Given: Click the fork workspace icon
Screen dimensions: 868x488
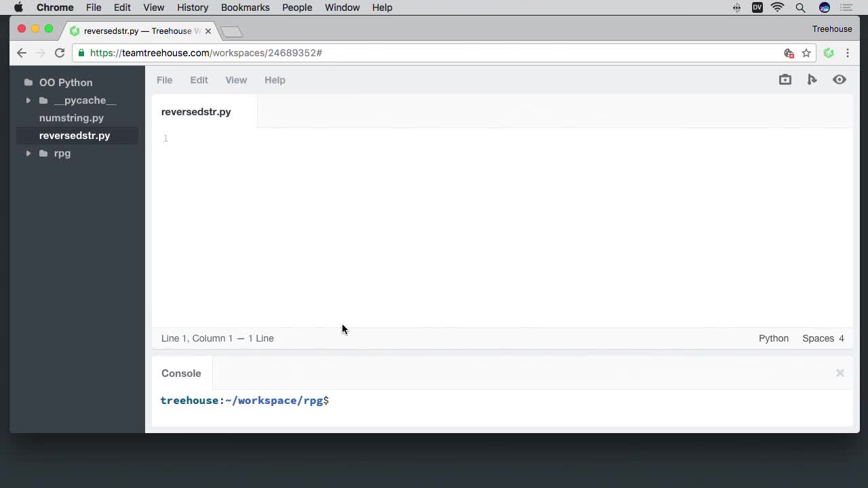Looking at the screenshot, I should [812, 79].
